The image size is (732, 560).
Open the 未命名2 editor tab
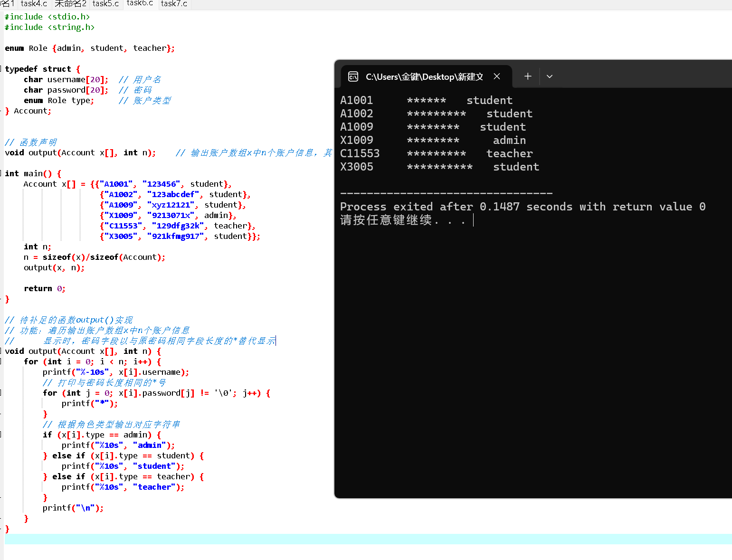click(x=70, y=4)
